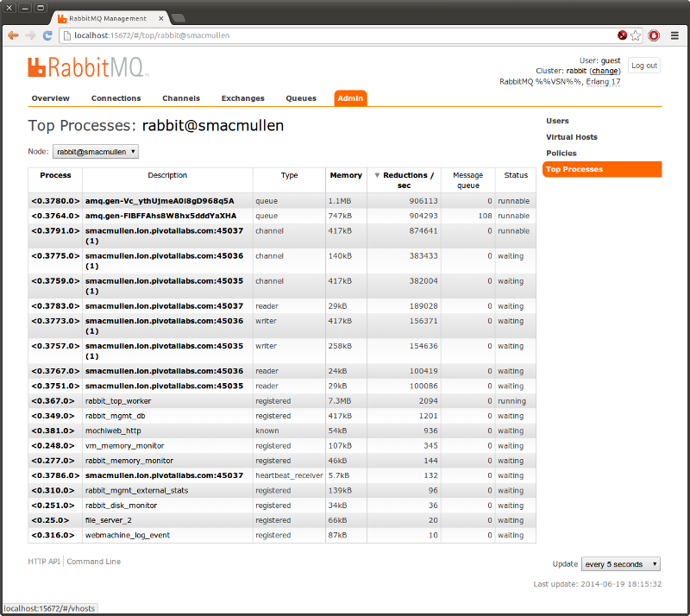
Task: Click the Type column header
Action: tap(289, 175)
